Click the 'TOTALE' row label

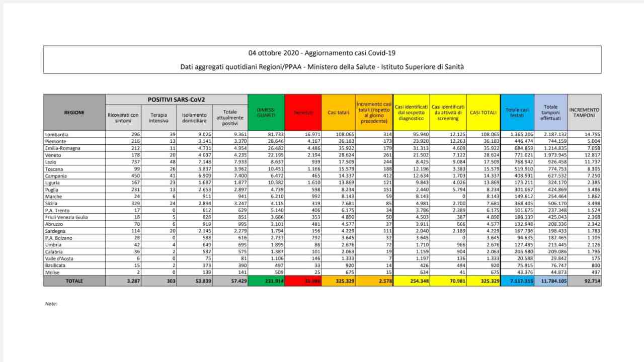click(x=74, y=281)
